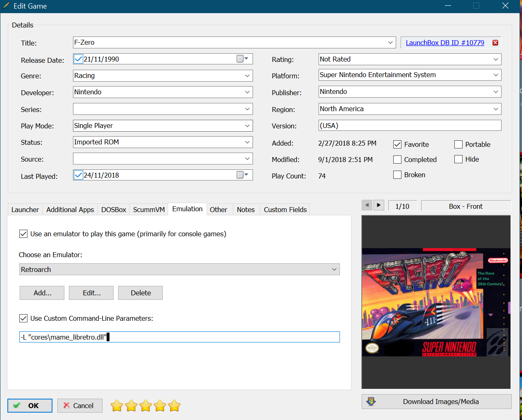Image resolution: width=522 pixels, height=420 pixels.
Task: Check the Hide checkbox
Action: click(x=458, y=159)
